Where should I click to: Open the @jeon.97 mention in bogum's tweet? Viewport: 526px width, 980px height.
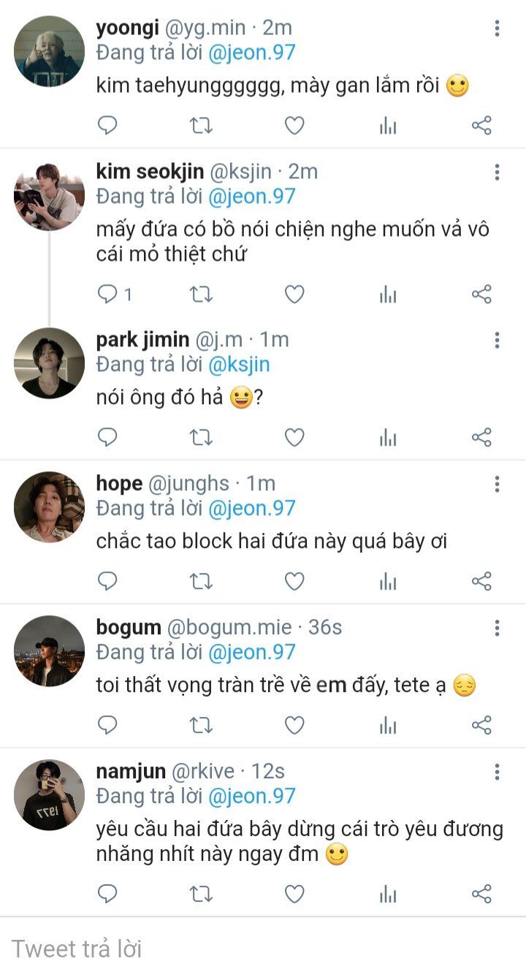pos(251,652)
